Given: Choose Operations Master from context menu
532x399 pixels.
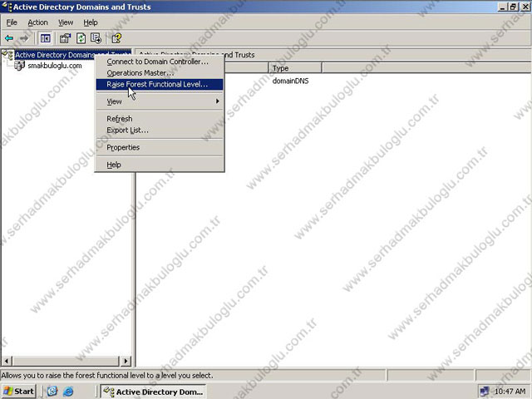Looking at the screenshot, I should [x=160, y=73].
